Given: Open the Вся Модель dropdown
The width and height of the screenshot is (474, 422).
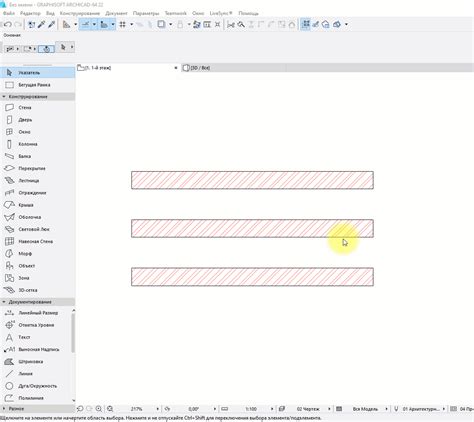Looking at the screenshot, I should 386,409.
